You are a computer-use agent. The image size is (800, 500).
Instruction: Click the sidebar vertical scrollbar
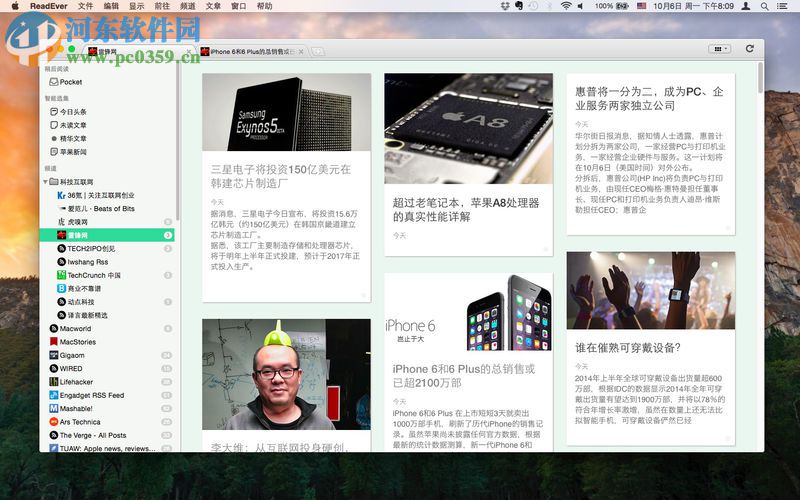coord(178,140)
